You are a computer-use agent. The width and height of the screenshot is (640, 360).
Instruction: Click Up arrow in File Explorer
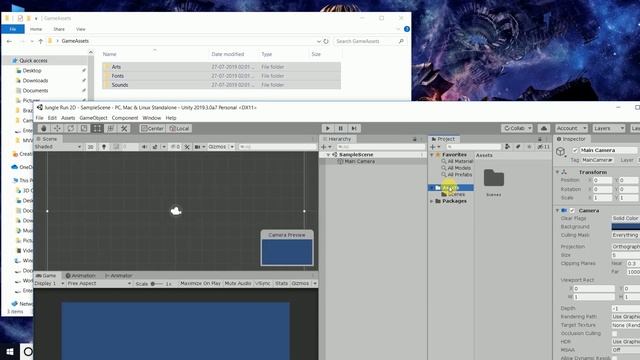(40, 41)
